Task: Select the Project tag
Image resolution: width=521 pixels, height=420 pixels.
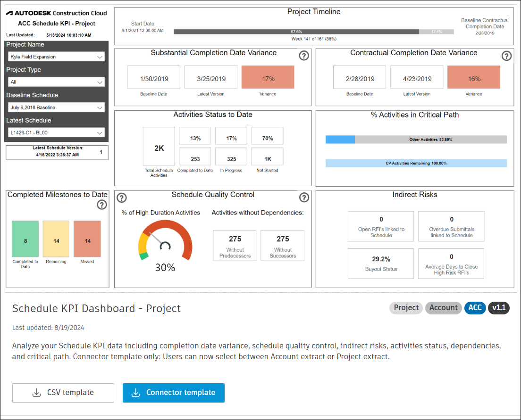Action: pyautogui.click(x=406, y=308)
